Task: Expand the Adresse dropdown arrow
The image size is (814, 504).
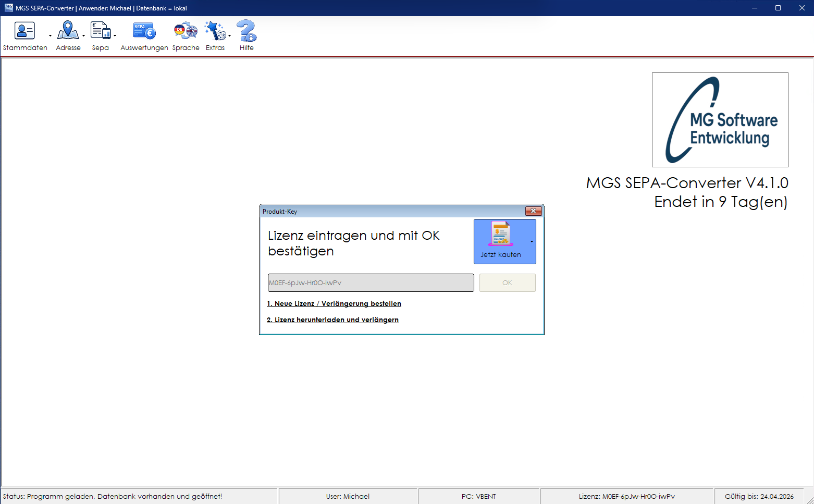Action: (83, 36)
